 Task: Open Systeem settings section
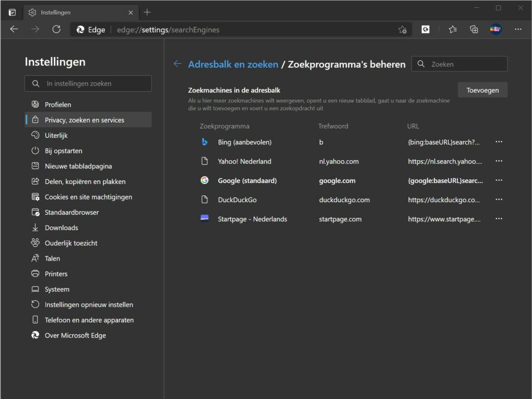click(88, 289)
